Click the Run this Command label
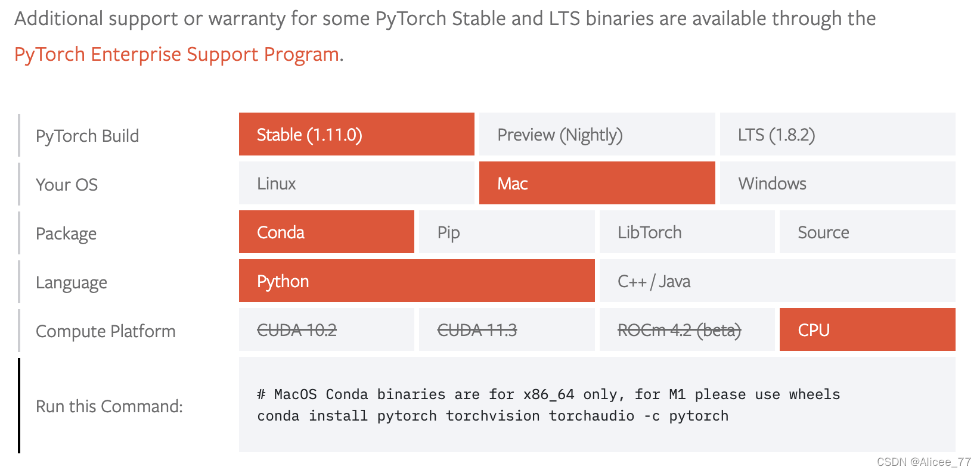 (109, 406)
